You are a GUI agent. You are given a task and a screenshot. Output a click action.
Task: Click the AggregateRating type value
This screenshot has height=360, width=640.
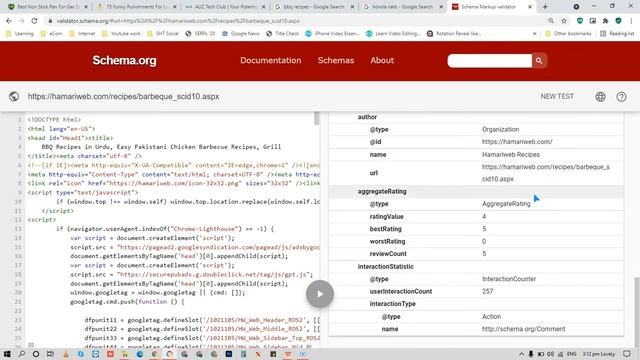tap(506, 204)
